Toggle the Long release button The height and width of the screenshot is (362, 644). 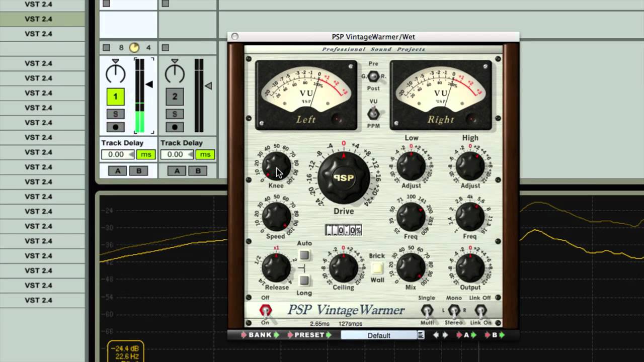pos(304,281)
